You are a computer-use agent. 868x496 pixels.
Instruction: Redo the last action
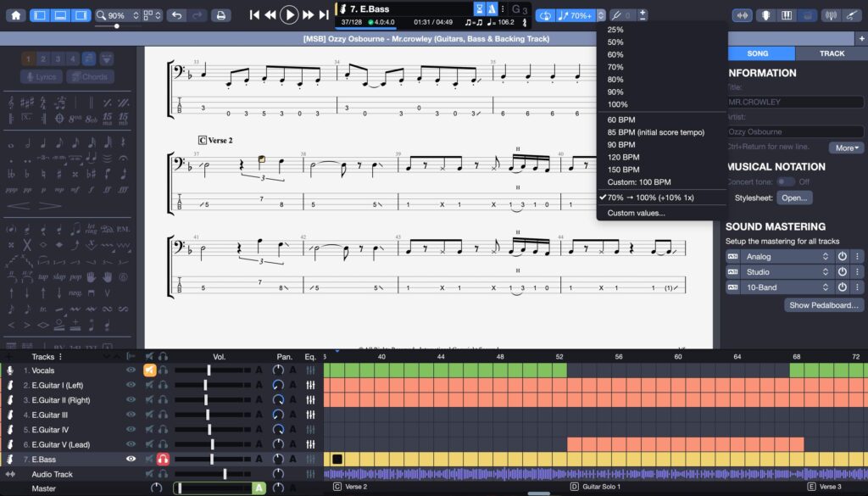(197, 15)
